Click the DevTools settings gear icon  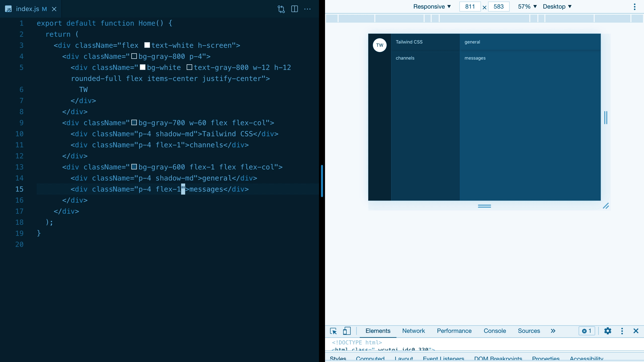608,331
